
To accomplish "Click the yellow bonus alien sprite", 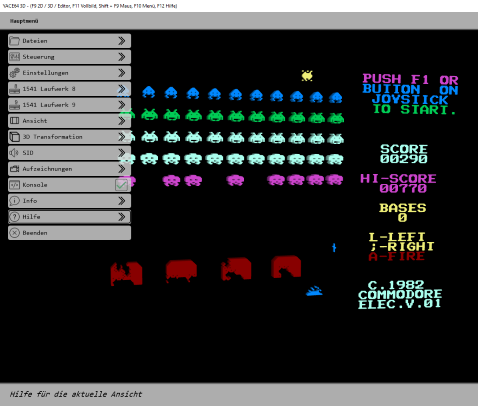I will click(x=307, y=76).
